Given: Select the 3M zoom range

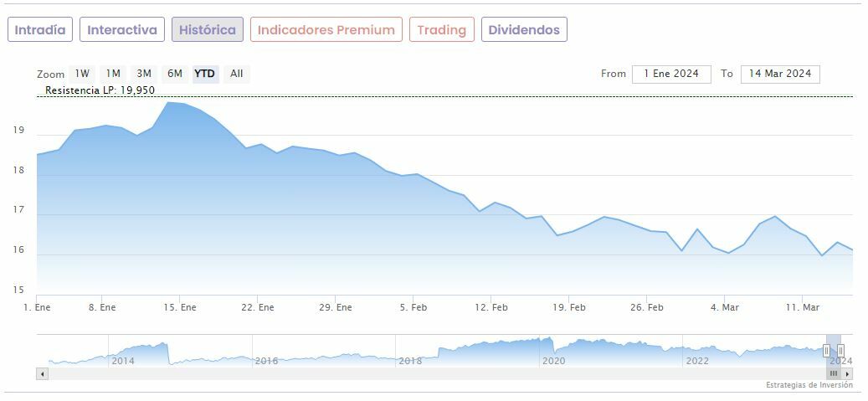Looking at the screenshot, I should [x=144, y=74].
